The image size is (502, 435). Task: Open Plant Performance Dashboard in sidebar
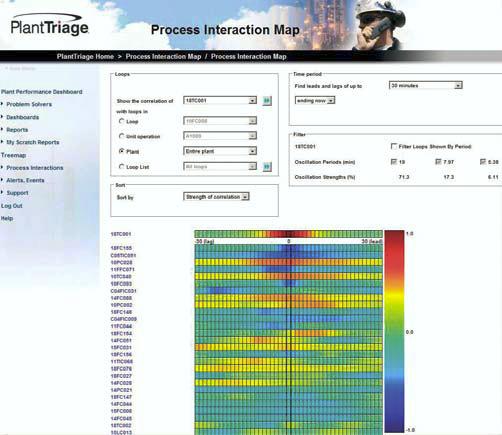(42, 92)
